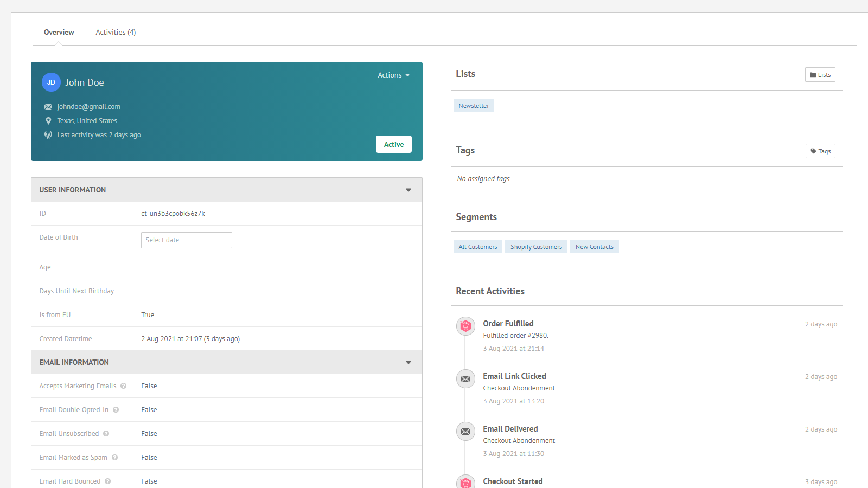The height and width of the screenshot is (488, 868).
Task: Switch to the Activities (4) tab
Action: (x=116, y=33)
